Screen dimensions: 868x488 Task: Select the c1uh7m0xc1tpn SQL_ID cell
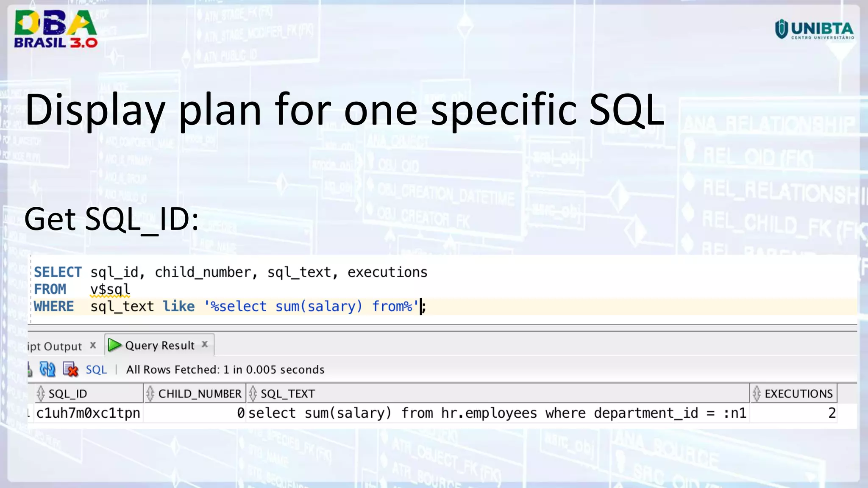88,413
